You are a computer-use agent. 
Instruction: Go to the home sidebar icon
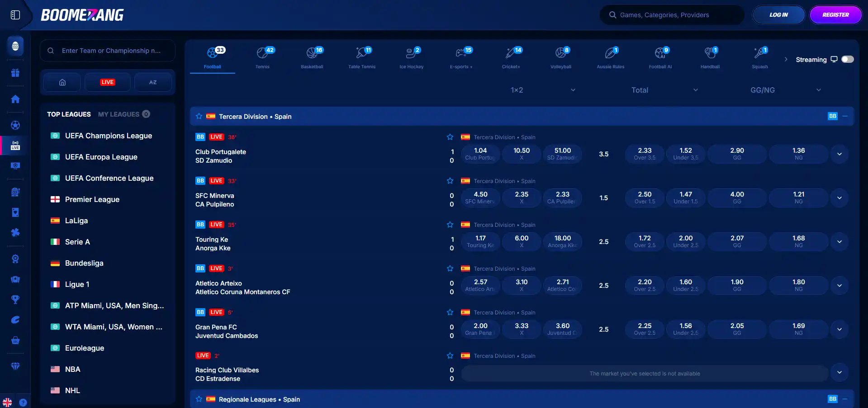[x=15, y=99]
